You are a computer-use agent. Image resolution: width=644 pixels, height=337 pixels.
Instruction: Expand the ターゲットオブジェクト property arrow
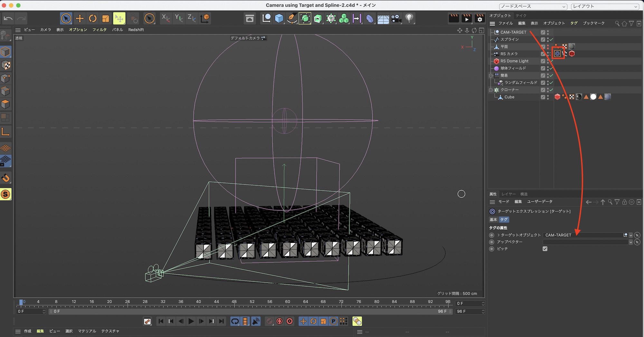pyautogui.click(x=498, y=235)
